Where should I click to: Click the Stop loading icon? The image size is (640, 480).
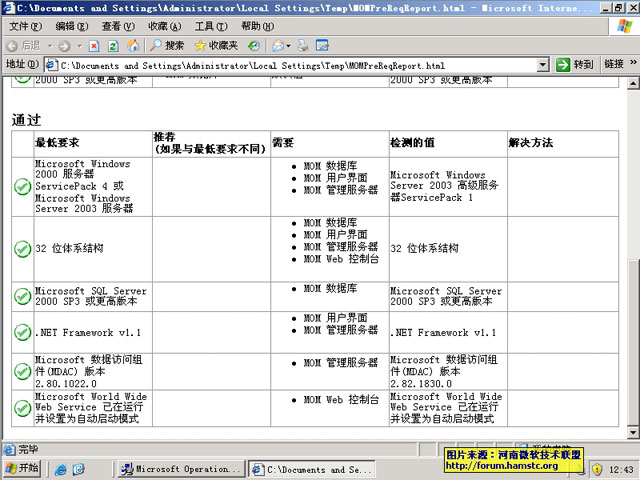click(93, 46)
